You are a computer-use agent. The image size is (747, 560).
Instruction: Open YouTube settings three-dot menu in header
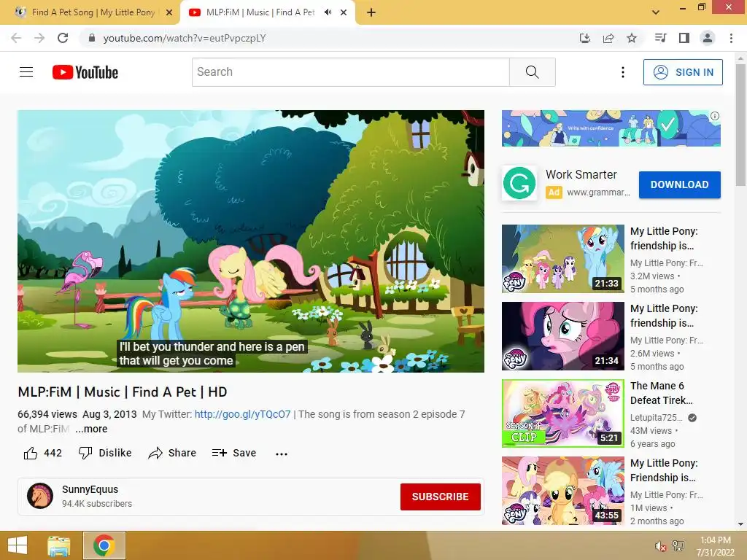(x=623, y=72)
